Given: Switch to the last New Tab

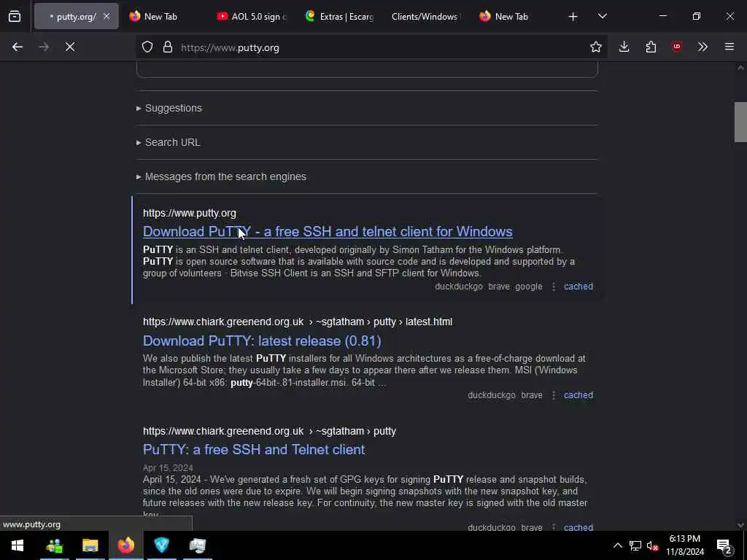Looking at the screenshot, I should click(512, 16).
